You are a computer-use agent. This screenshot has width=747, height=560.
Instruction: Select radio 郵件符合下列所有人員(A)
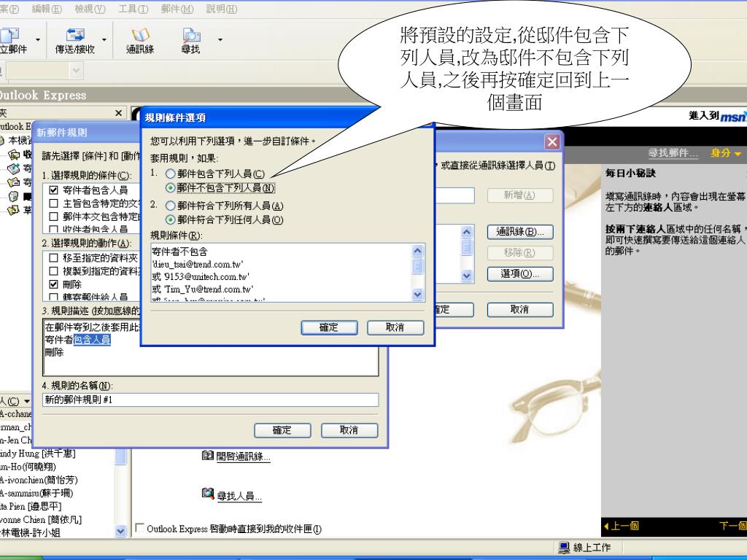coord(170,206)
